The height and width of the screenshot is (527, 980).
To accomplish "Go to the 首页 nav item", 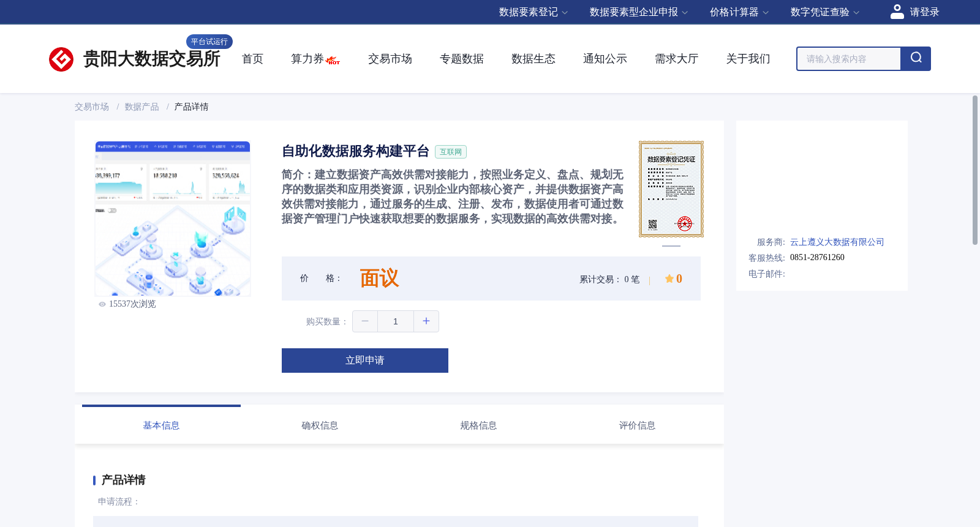I will click(x=252, y=59).
